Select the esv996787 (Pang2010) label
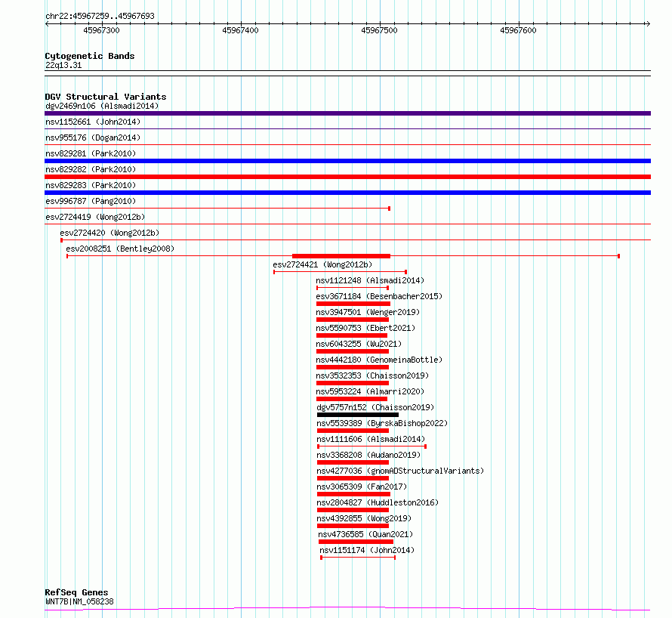Screen dimensions: 672x618 pyautogui.click(x=91, y=201)
